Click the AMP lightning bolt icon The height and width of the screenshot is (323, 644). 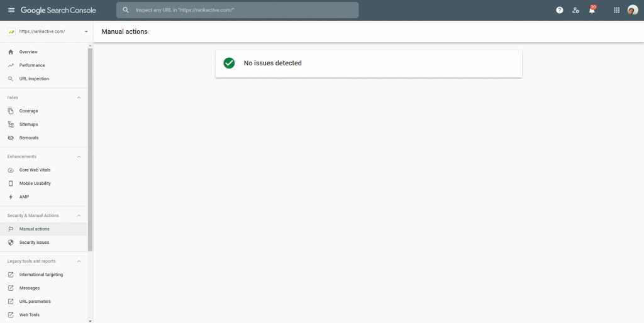click(x=11, y=197)
